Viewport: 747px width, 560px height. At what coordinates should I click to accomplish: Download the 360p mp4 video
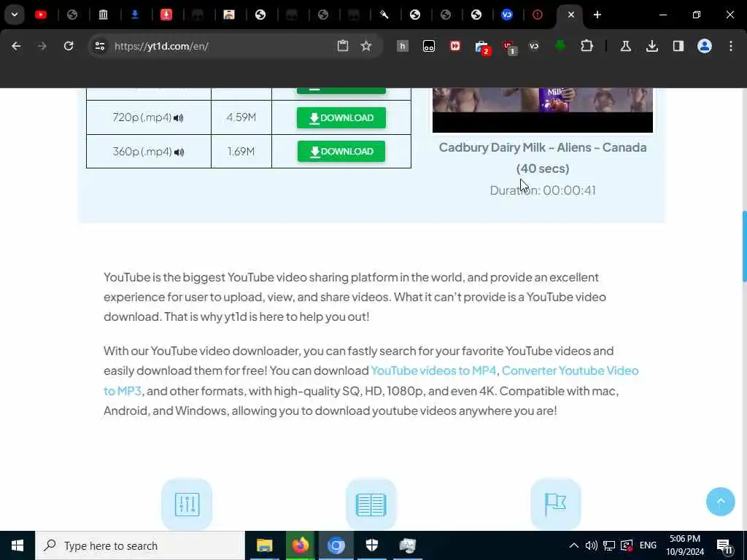tap(341, 152)
